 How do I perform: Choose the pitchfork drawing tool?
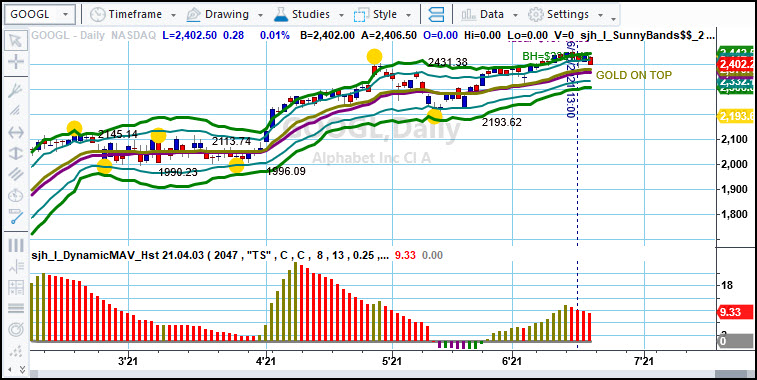pyautogui.click(x=15, y=90)
